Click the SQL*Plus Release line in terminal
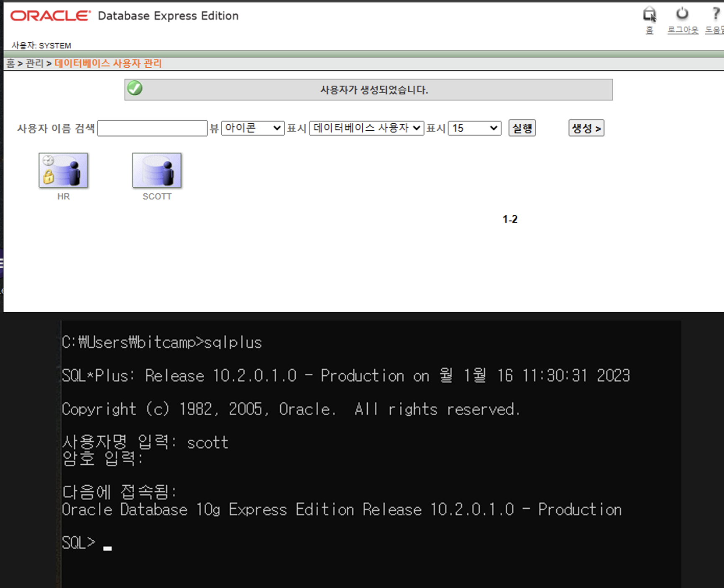This screenshot has height=588, width=724. coord(346,375)
